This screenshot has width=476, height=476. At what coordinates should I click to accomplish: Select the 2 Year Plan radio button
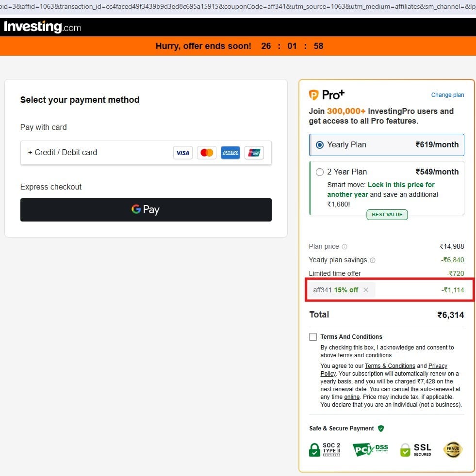coord(319,172)
